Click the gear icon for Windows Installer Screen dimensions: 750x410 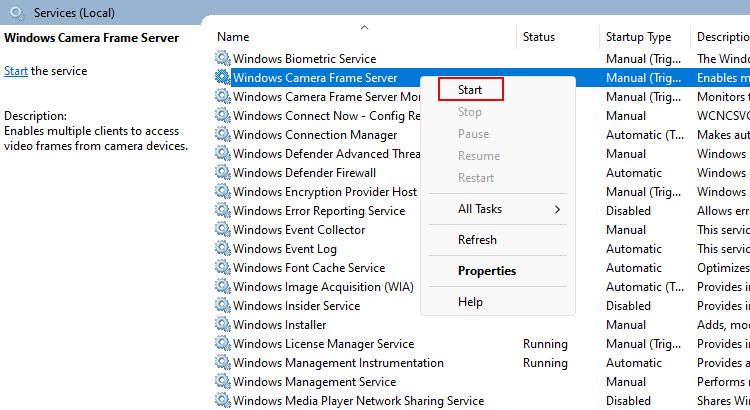pyautogui.click(x=222, y=325)
